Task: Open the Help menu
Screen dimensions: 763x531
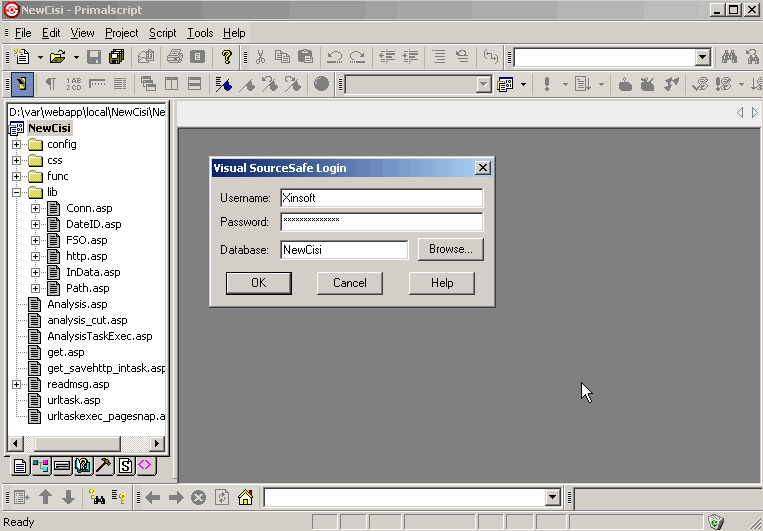Action: [234, 33]
